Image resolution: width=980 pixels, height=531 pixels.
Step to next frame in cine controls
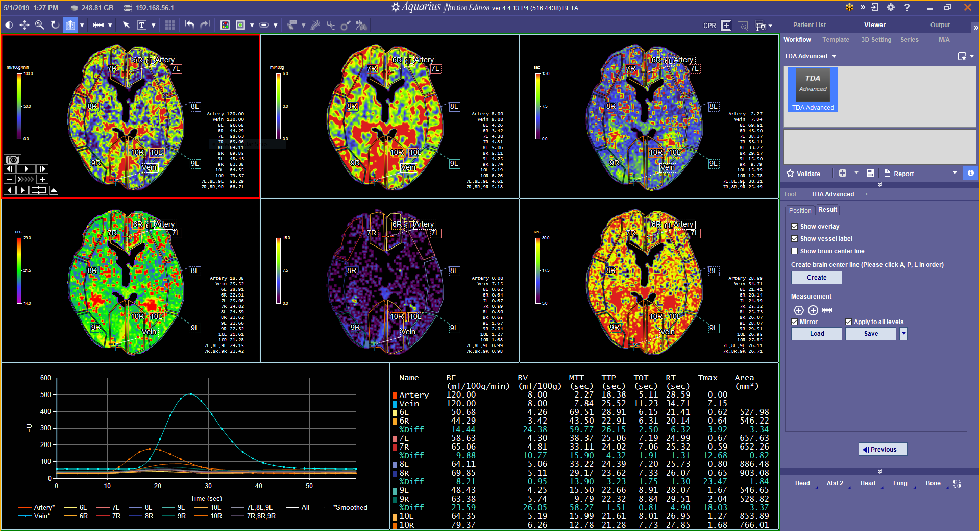pyautogui.click(x=42, y=169)
